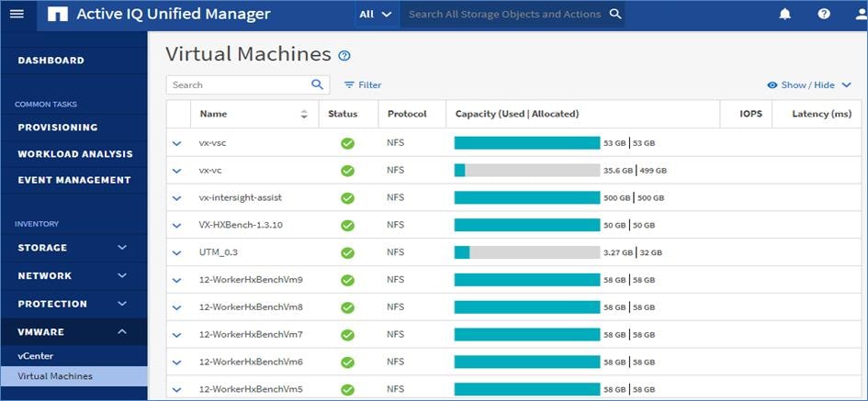868x401 pixels.
Task: Select the 12-WorkerHxBenchVm9 name
Action: (251, 280)
